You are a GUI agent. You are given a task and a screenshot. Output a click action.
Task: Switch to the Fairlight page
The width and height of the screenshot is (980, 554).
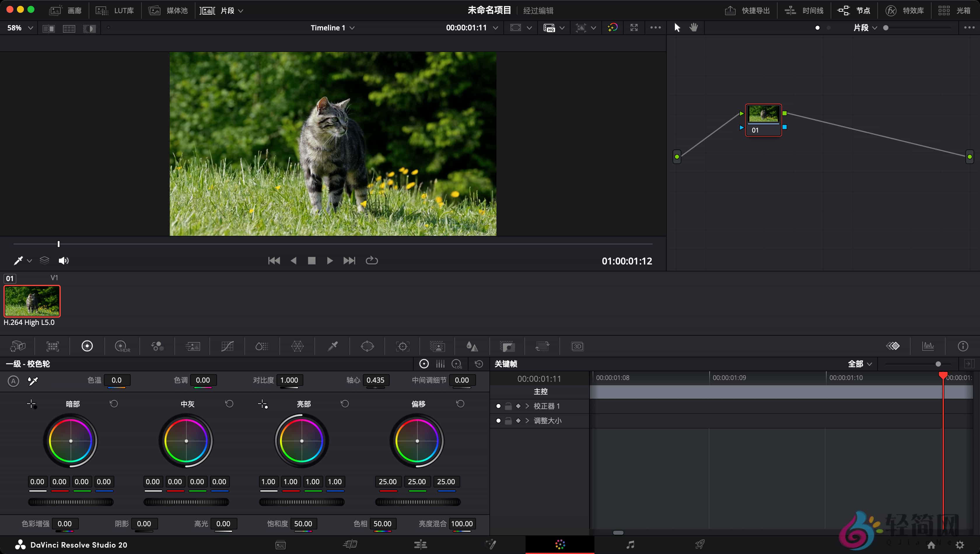630,544
